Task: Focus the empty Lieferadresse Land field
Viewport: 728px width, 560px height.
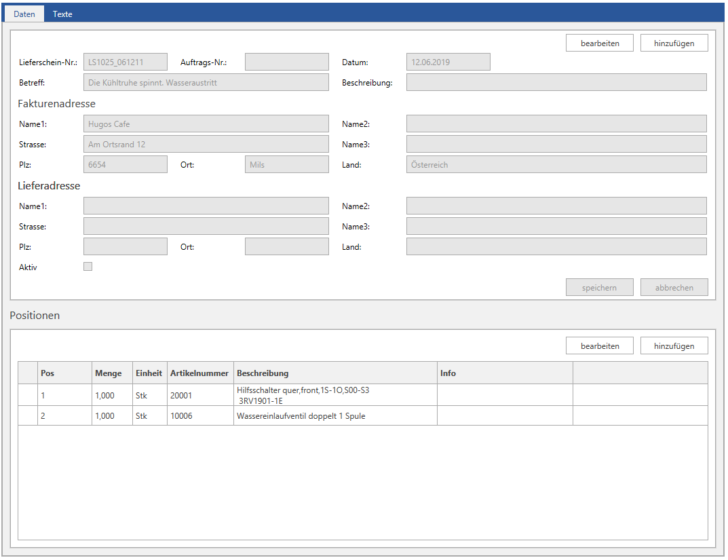Action: click(556, 246)
